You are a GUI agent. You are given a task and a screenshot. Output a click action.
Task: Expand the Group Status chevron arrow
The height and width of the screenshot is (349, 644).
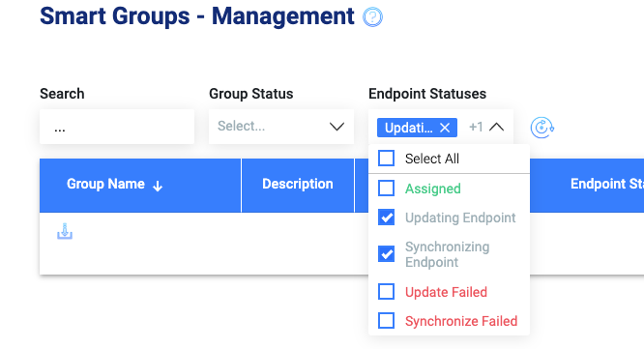click(x=337, y=127)
